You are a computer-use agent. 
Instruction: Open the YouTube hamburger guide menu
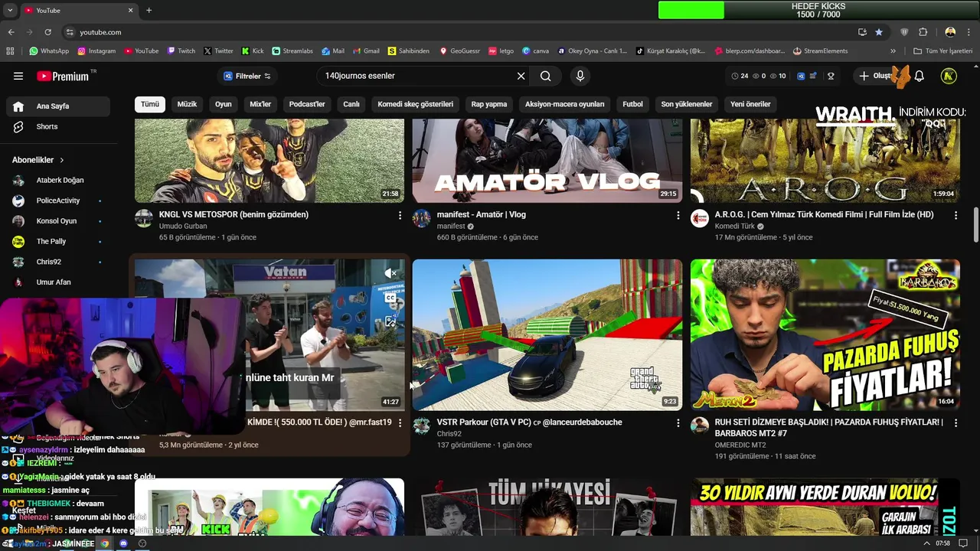(18, 76)
